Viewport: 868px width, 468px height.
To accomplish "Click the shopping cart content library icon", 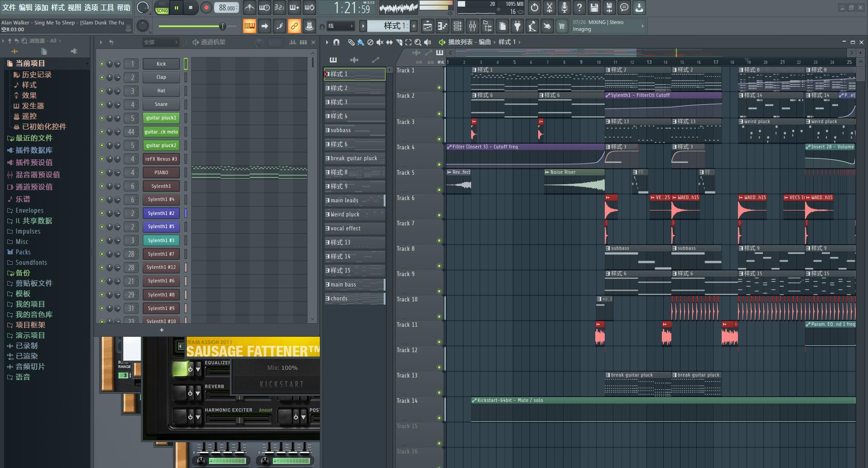I will pos(562,27).
